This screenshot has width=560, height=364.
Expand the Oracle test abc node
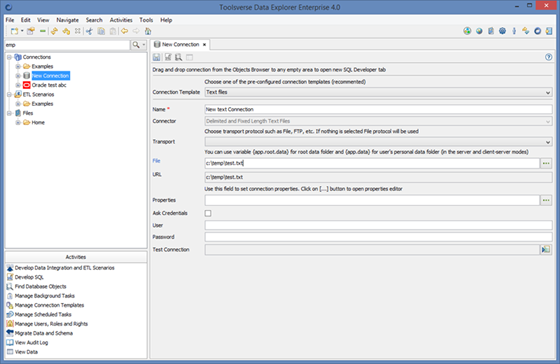18,85
